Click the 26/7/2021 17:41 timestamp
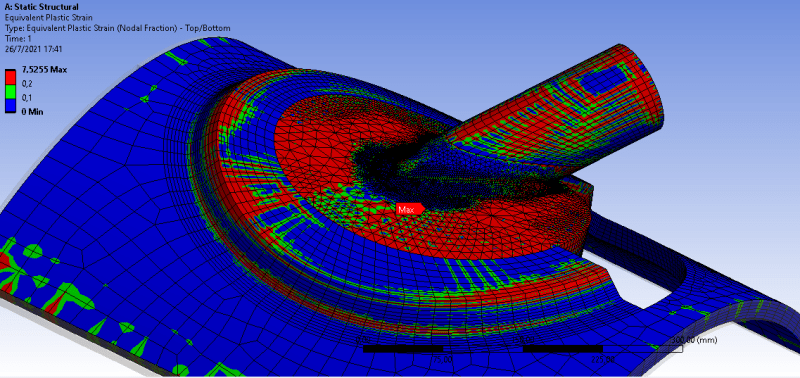 tap(33, 48)
